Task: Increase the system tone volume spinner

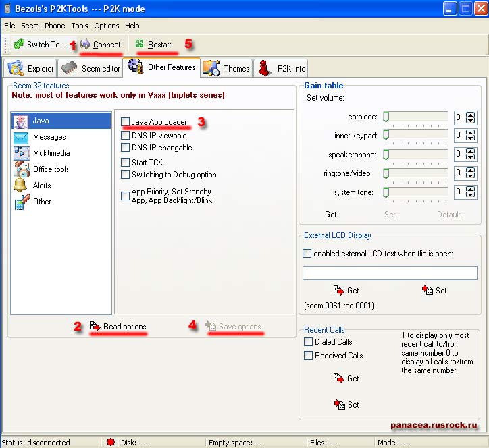Action: (470, 189)
